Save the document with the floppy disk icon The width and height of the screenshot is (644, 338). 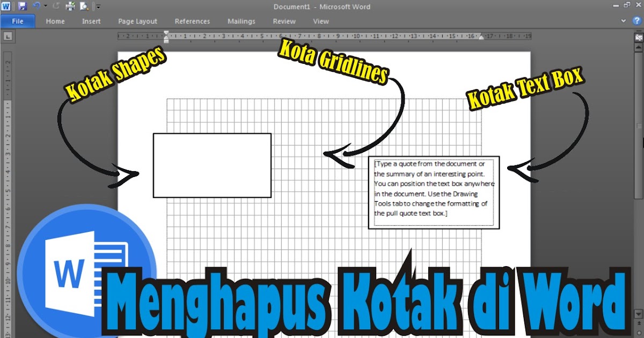click(x=22, y=6)
